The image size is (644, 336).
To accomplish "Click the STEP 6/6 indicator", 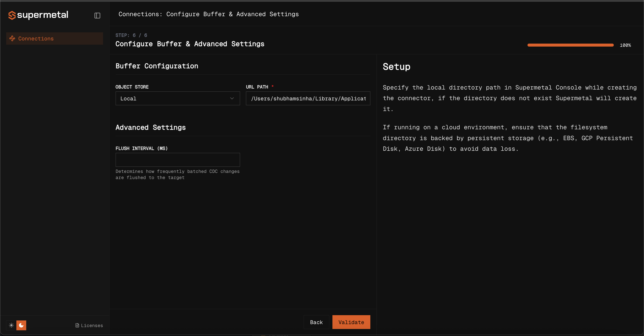I will (x=131, y=35).
